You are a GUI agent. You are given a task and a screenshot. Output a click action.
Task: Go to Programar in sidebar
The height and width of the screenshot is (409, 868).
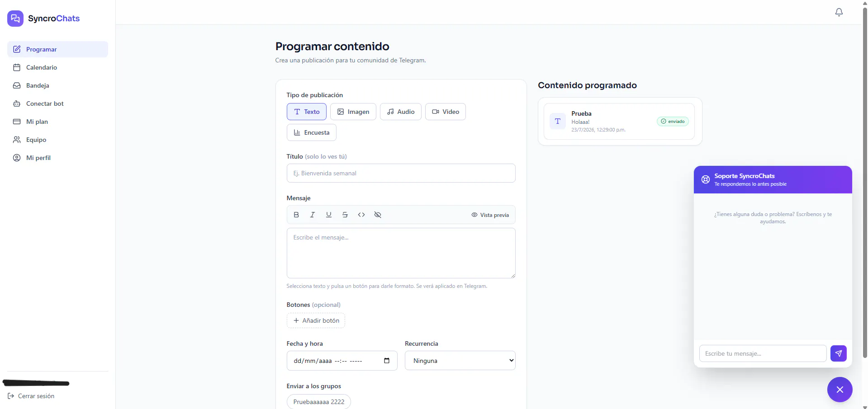[x=57, y=49]
